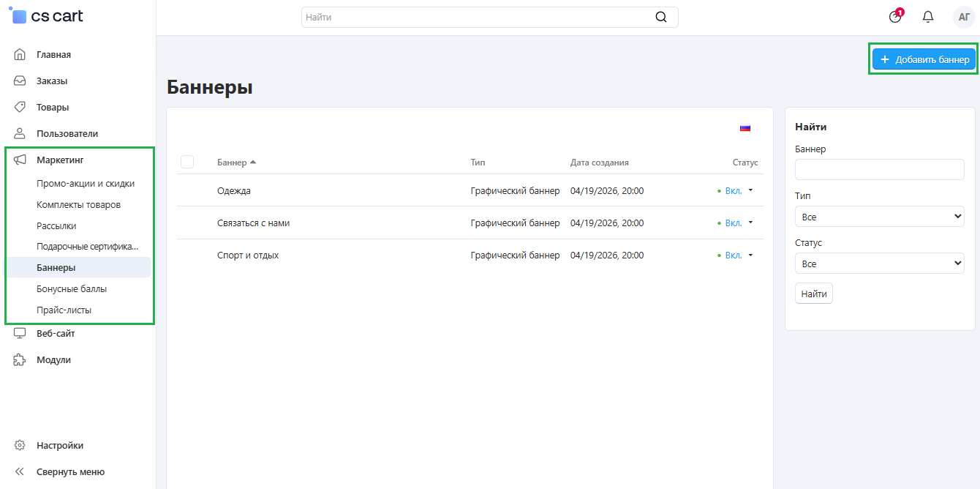Open Промо-акции и скидки menu item
The image size is (980, 489).
[86, 184]
